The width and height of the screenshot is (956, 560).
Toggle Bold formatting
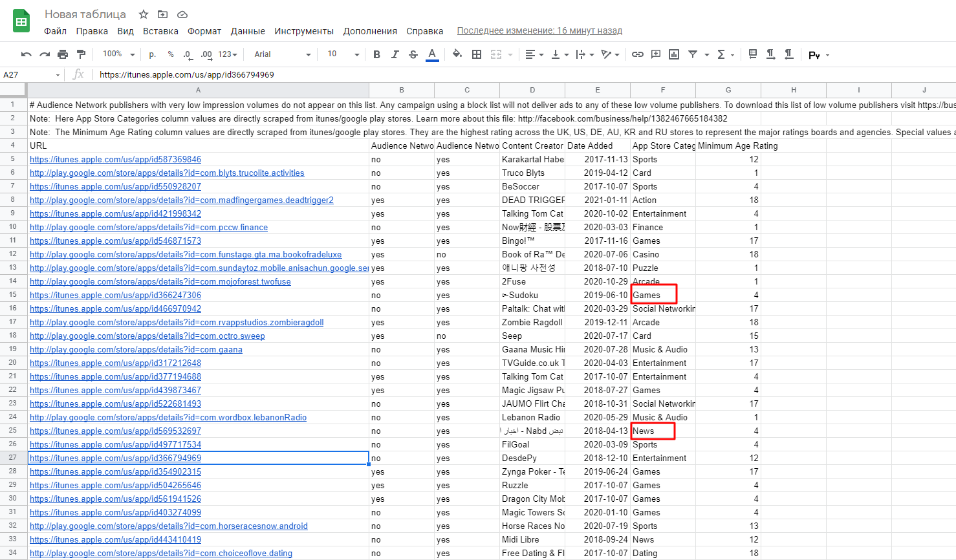376,54
